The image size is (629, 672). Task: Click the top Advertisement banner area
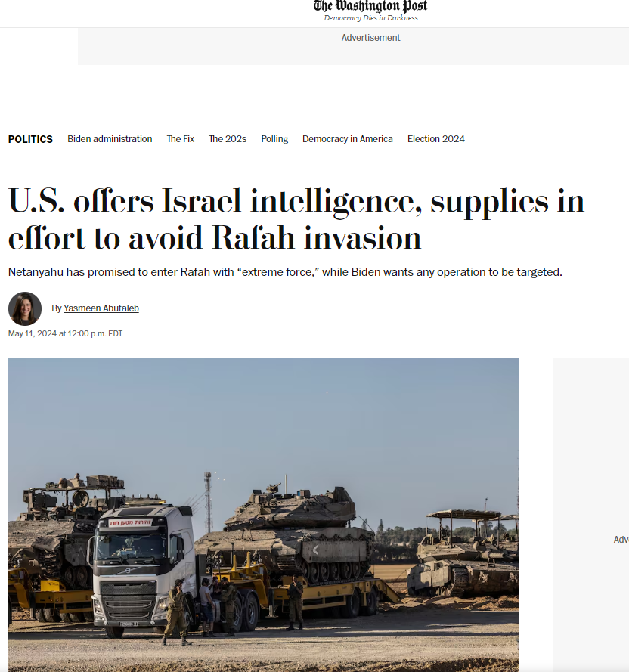click(353, 47)
